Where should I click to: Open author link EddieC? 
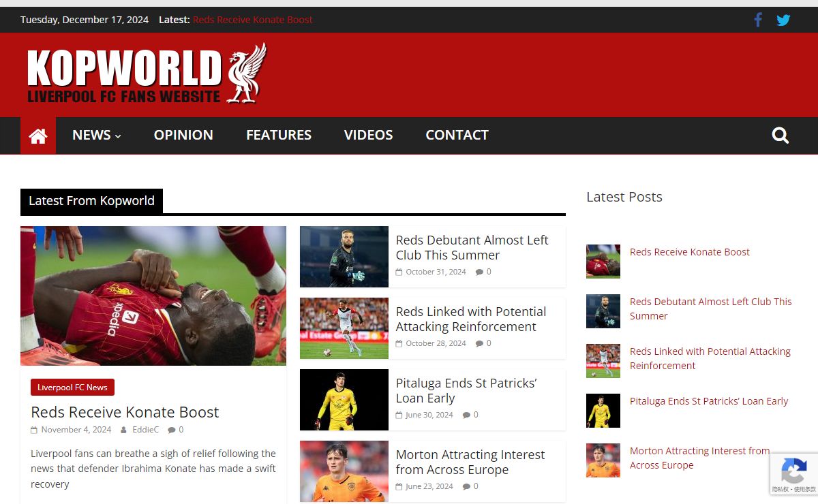coord(145,430)
